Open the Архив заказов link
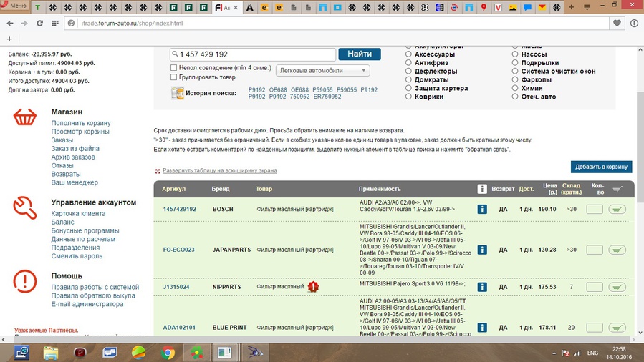This screenshot has width=644, height=362. pyautogui.click(x=73, y=157)
